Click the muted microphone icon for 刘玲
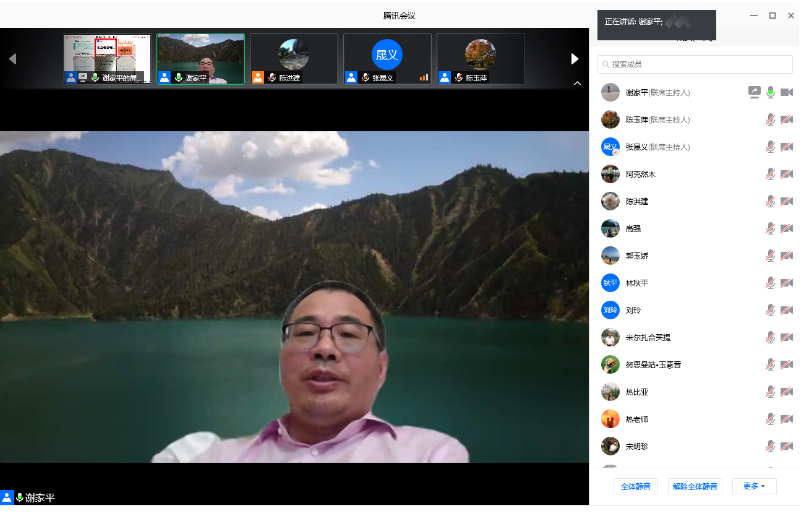Viewport: 800px width, 515px height. (771, 310)
